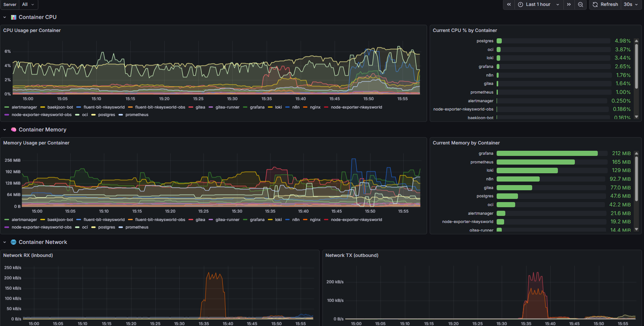Click the globe icon beside Container Network
644x326 pixels.
coord(13,242)
